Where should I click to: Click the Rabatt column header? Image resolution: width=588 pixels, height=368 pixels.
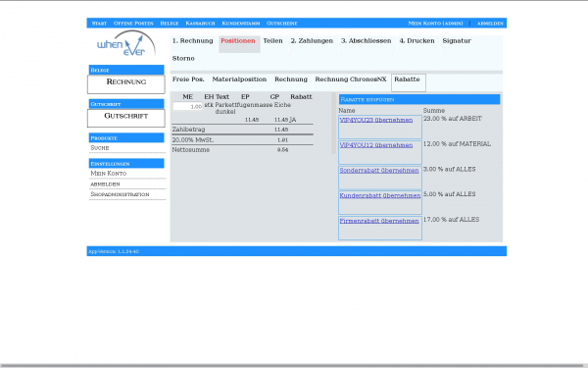301,97
